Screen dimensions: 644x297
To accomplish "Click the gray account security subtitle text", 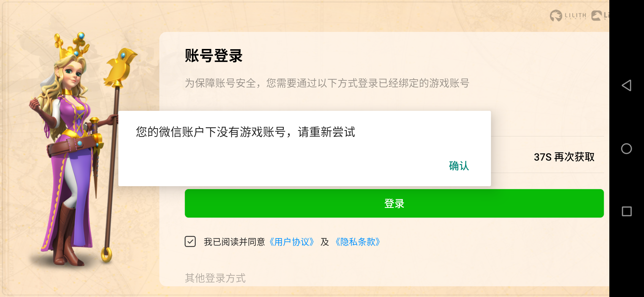I will [x=327, y=83].
